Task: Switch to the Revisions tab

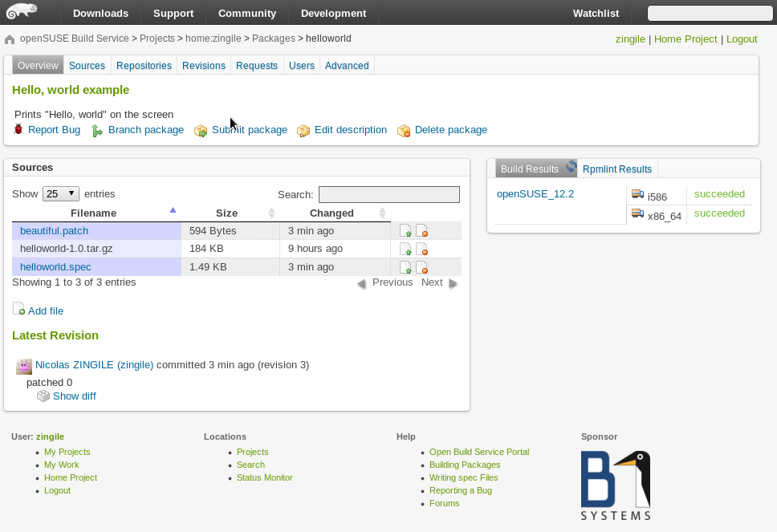Action: point(203,66)
